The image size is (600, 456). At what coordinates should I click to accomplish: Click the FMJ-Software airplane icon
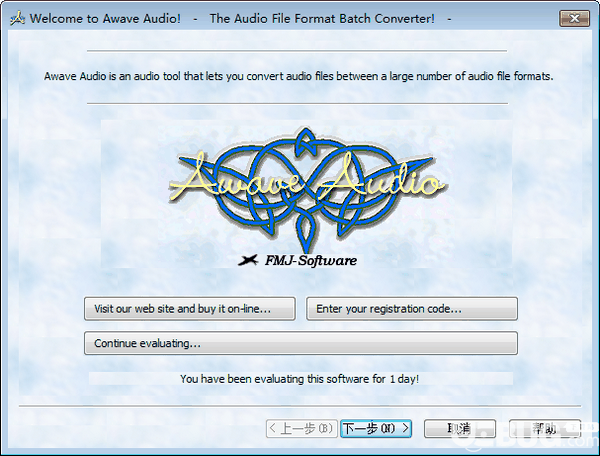(248, 260)
